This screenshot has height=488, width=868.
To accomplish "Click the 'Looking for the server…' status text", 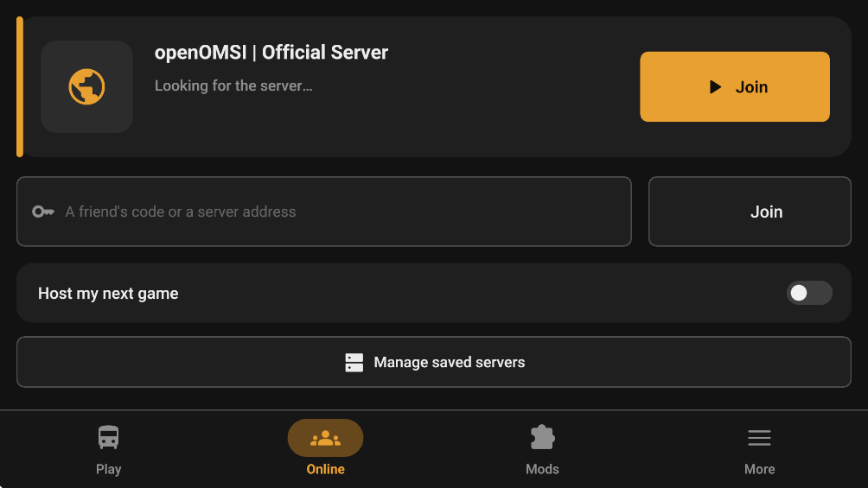I will (233, 86).
